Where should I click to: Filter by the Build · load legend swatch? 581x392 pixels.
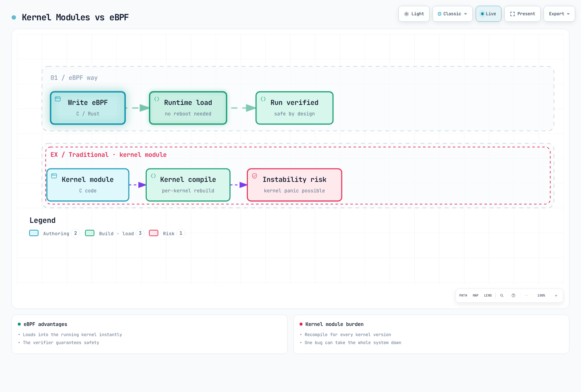(90, 233)
